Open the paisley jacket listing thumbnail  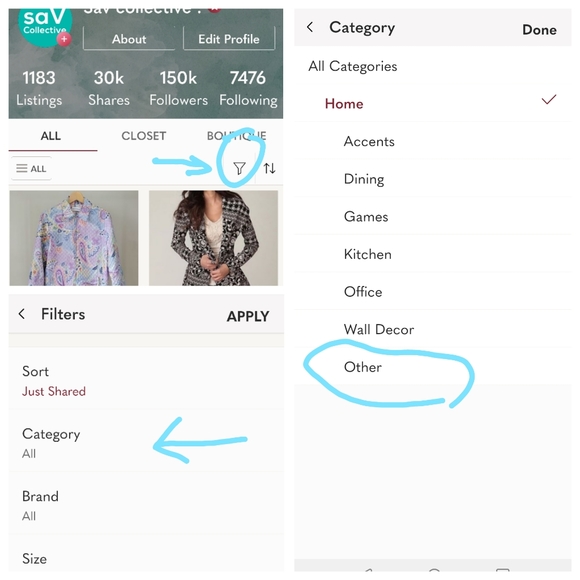click(74, 238)
